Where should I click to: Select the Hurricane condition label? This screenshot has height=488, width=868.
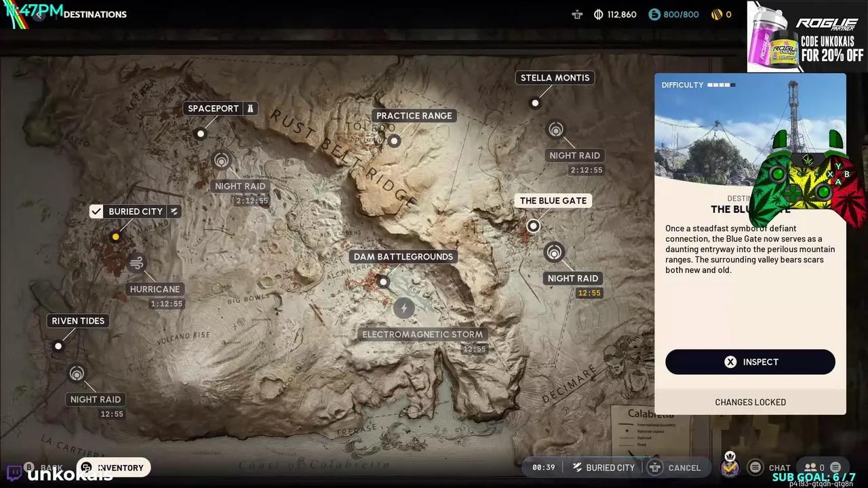click(x=155, y=289)
